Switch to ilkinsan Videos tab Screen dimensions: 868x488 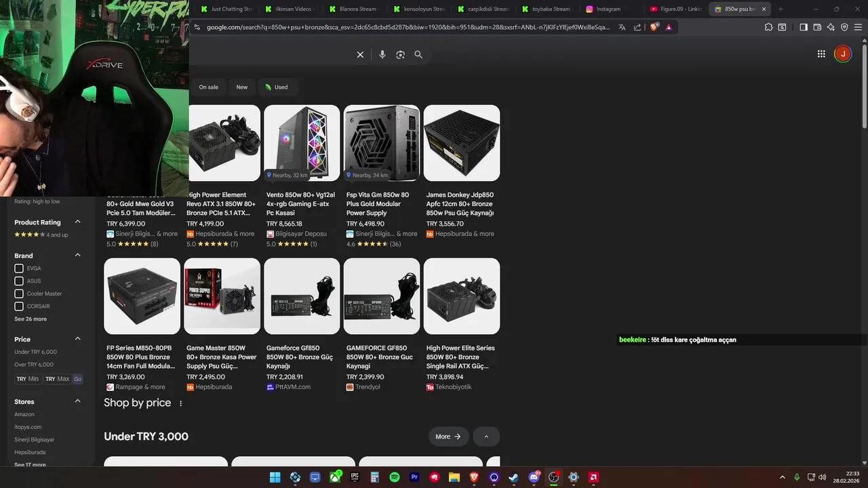[x=290, y=9]
